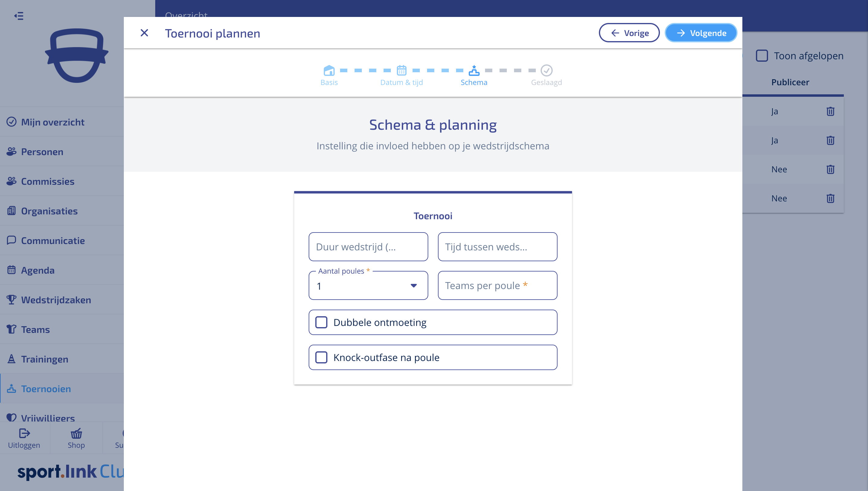This screenshot has width=868, height=491.
Task: Click the Basis step icon
Action: pos(329,70)
